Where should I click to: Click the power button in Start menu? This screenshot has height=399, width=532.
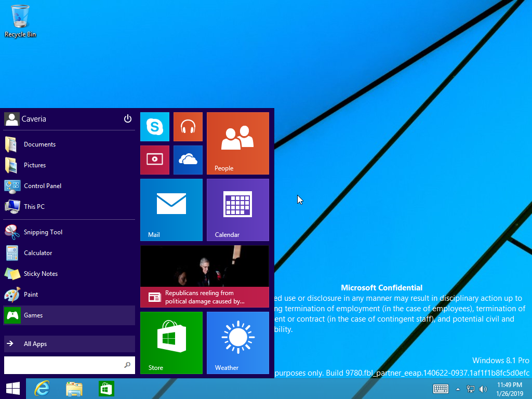[x=128, y=119]
